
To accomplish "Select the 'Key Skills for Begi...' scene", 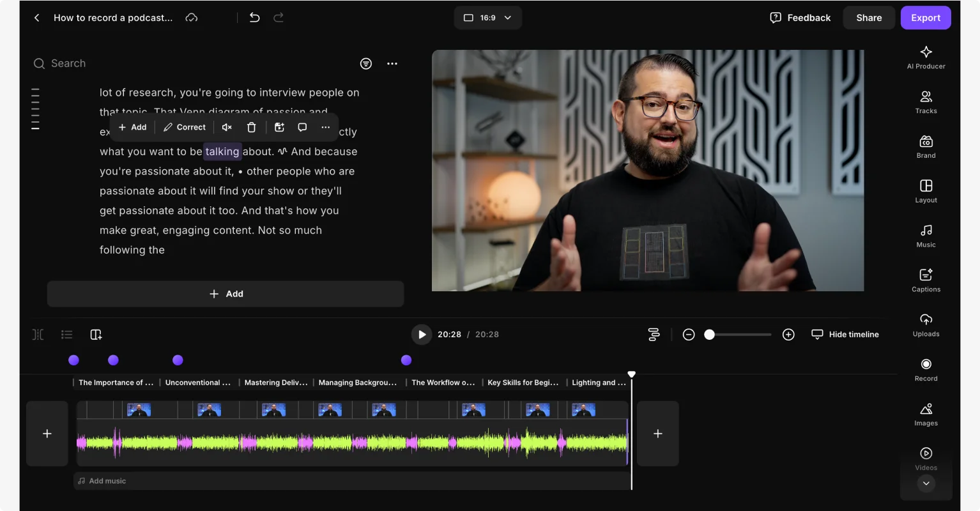I will (523, 382).
